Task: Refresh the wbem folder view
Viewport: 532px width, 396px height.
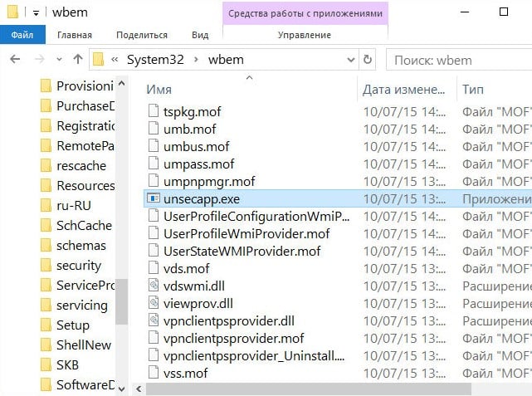Action: point(368,60)
